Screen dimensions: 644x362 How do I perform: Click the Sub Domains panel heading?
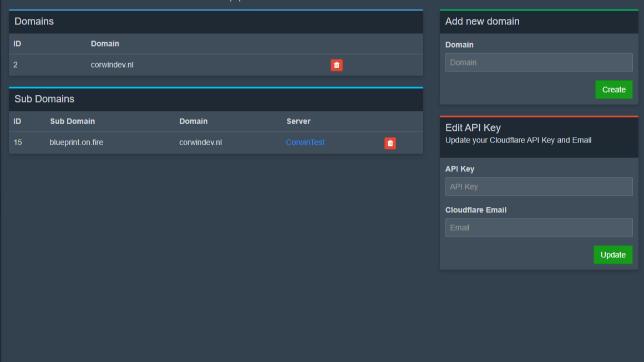click(44, 99)
